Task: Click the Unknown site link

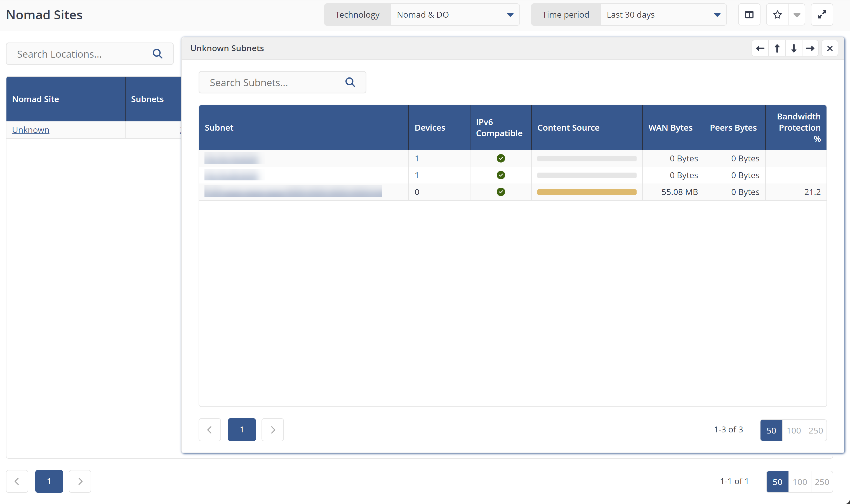Action: point(30,129)
